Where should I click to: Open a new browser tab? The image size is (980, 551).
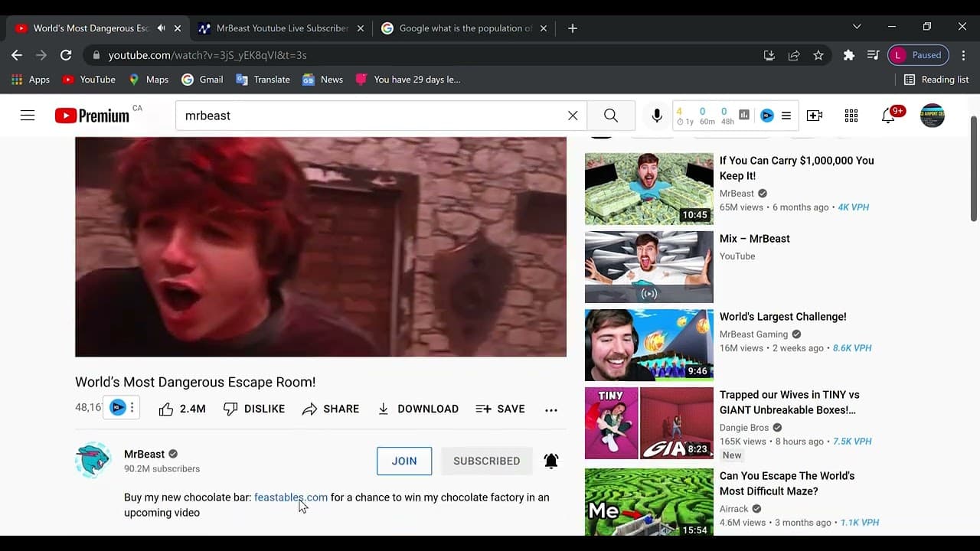[573, 28]
